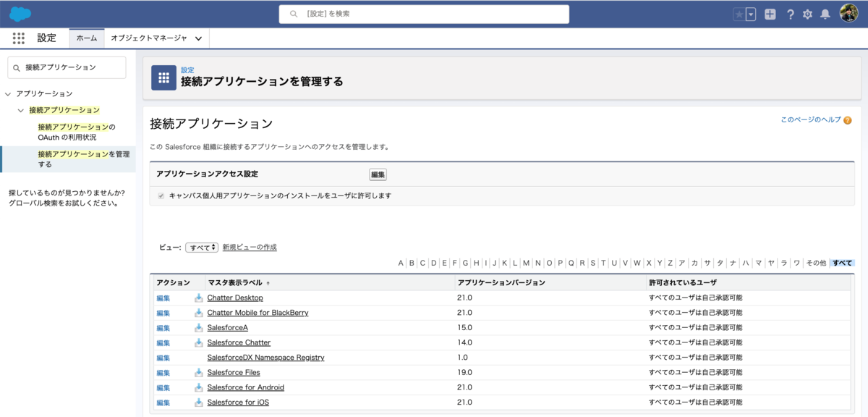Click 編集 for the Salesforce for iOS row
This screenshot has height=417, width=868.
pos(163,403)
